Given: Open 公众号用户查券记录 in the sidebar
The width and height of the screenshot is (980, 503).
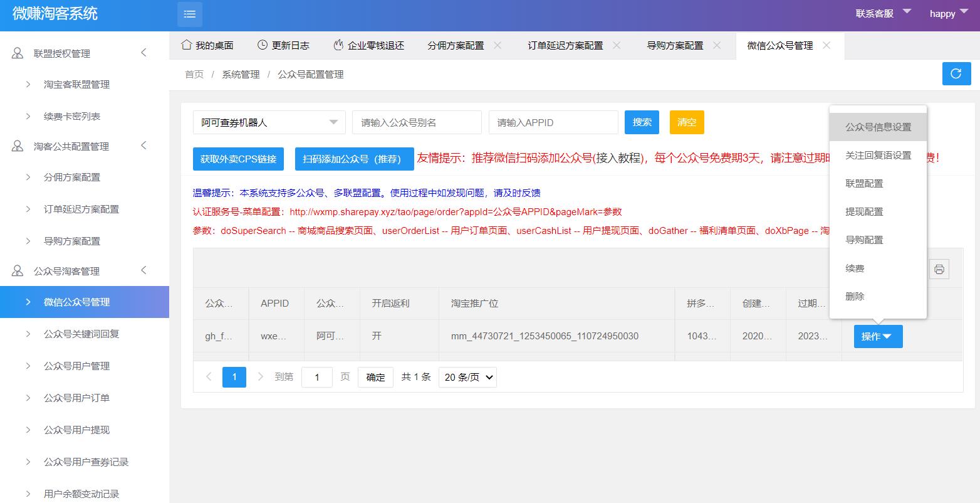Looking at the screenshot, I should click(85, 462).
